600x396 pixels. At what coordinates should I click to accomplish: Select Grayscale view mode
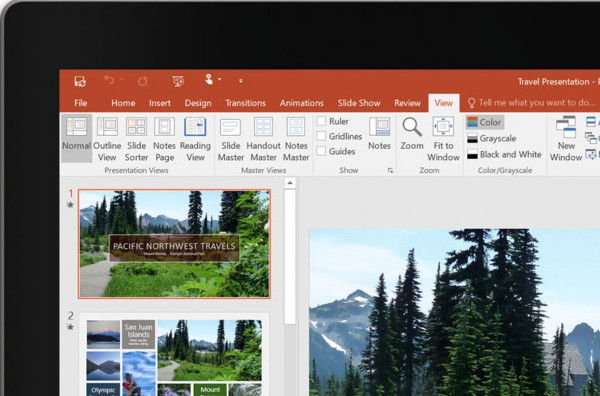[x=492, y=138]
